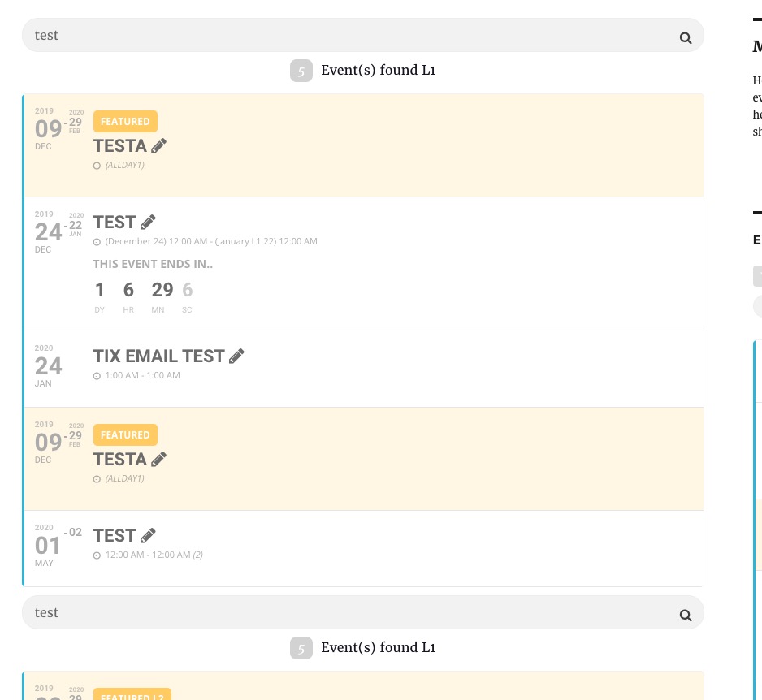
Task: Click the pencil icon on the May 01 TEST event
Action: click(148, 536)
